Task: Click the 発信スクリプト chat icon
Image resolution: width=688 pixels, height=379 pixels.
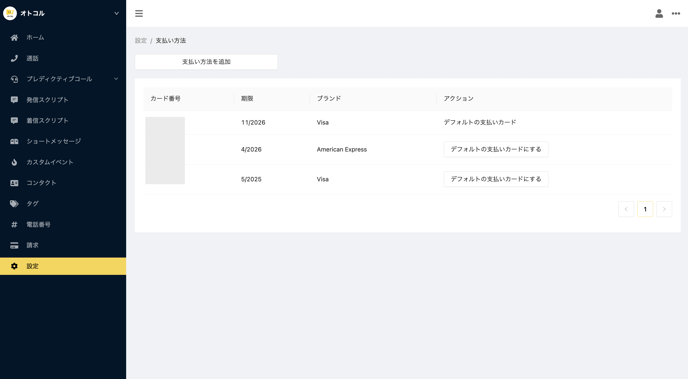Action: pyautogui.click(x=14, y=100)
